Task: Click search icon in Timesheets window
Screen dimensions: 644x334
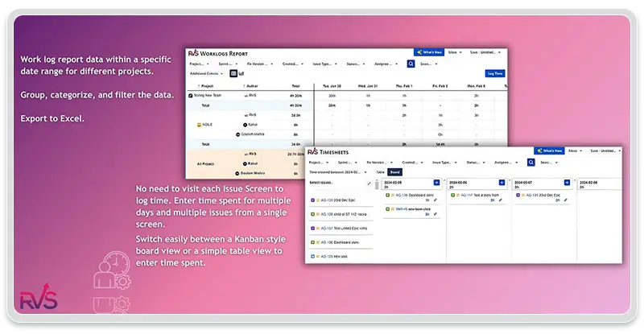Action: 531,163
